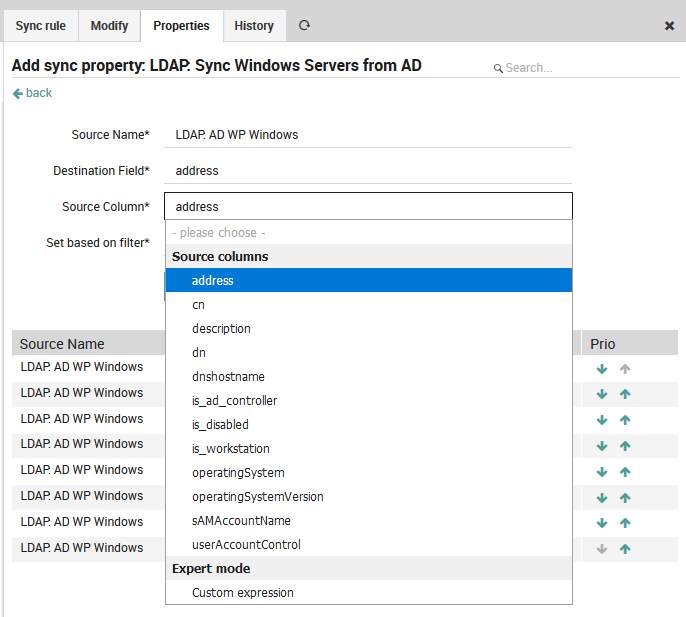Open the History tab
686x617 pixels.
[x=254, y=26]
